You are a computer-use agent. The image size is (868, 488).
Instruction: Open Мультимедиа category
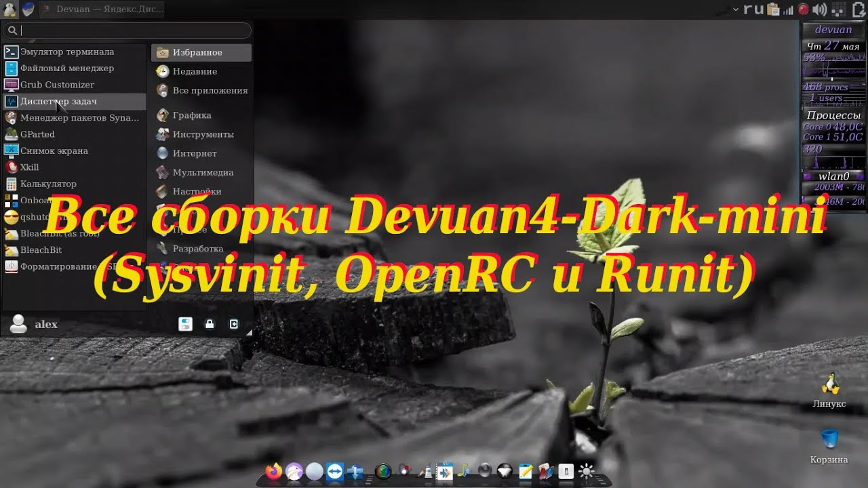pos(201,172)
